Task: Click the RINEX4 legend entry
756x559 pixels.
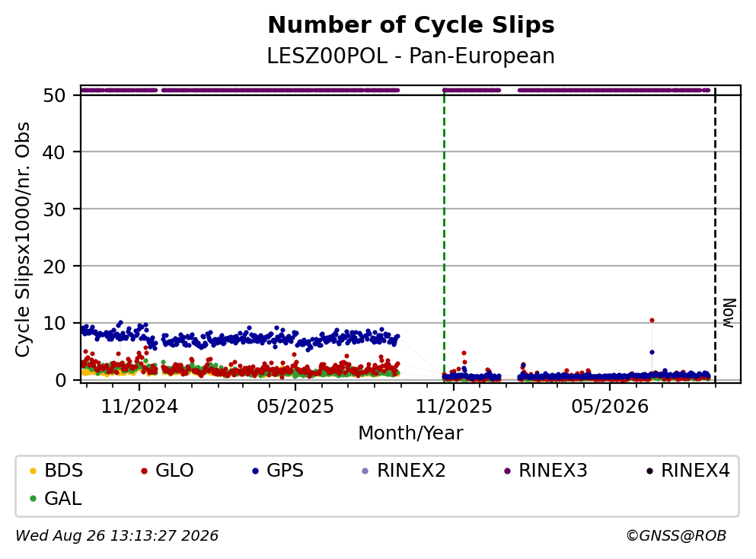Action: click(687, 470)
